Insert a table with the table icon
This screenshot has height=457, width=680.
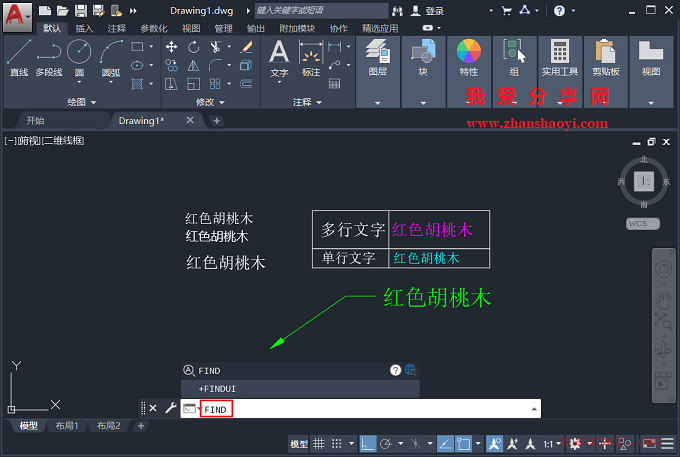(x=334, y=84)
